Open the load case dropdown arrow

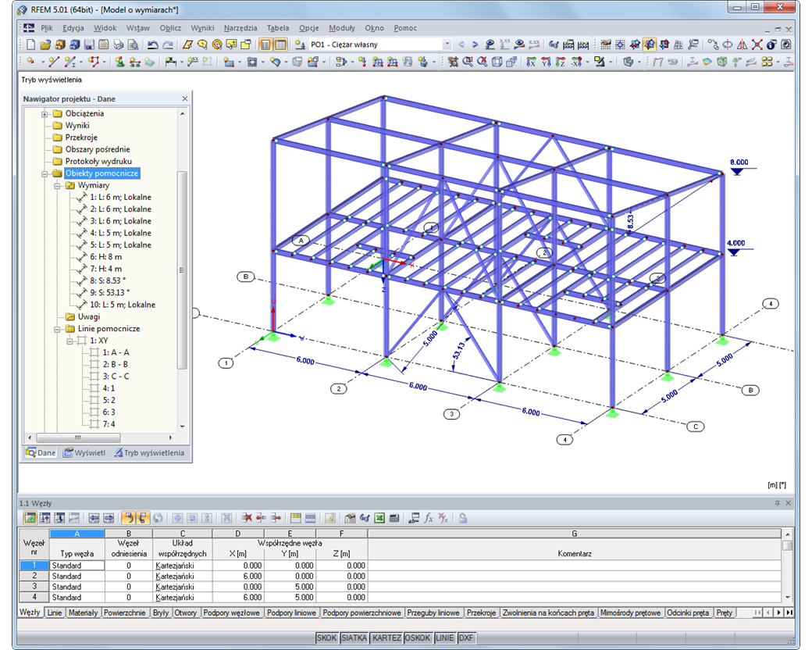[x=447, y=45]
